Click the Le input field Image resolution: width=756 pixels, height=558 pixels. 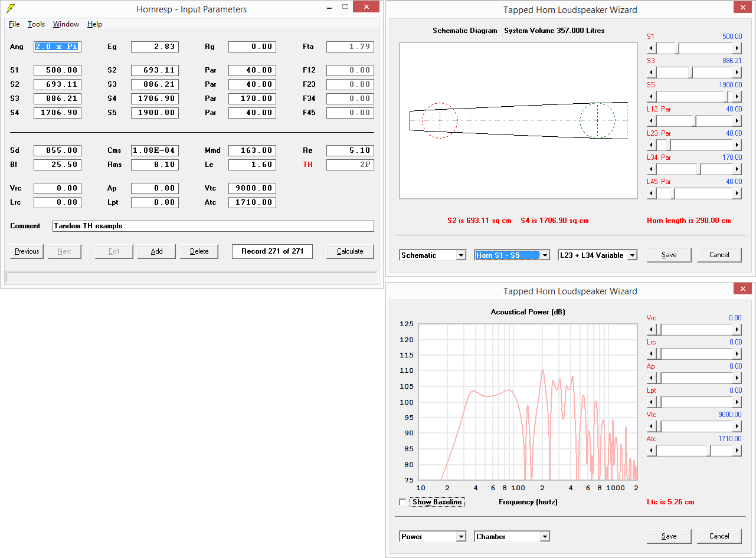coord(252,165)
